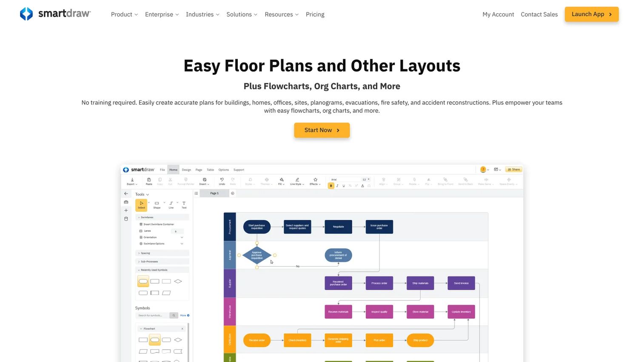Toggle Italic text formatting
644x362 pixels.
click(337, 185)
